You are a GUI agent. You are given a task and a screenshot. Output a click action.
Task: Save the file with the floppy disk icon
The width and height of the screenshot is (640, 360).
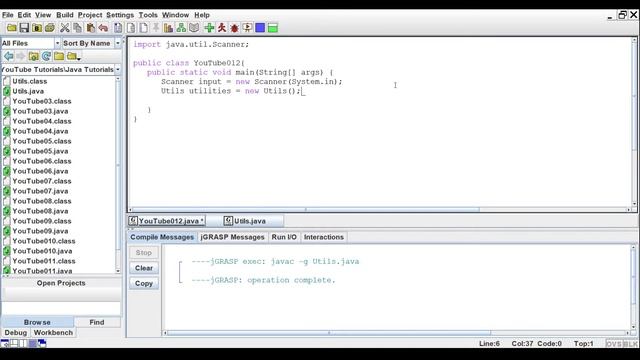tap(24, 28)
